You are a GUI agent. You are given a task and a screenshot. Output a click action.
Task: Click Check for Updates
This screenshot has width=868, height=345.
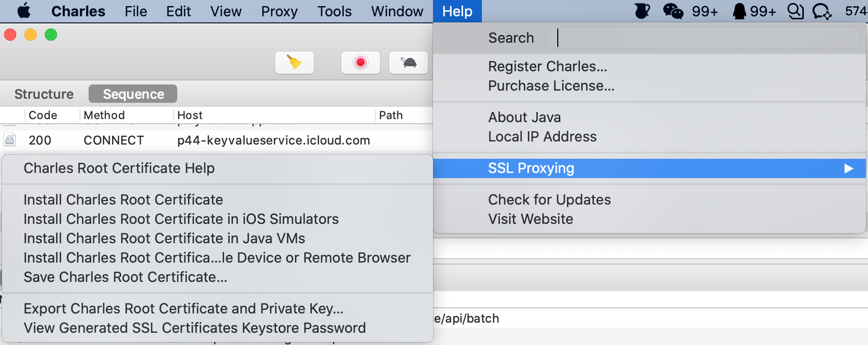tap(549, 199)
